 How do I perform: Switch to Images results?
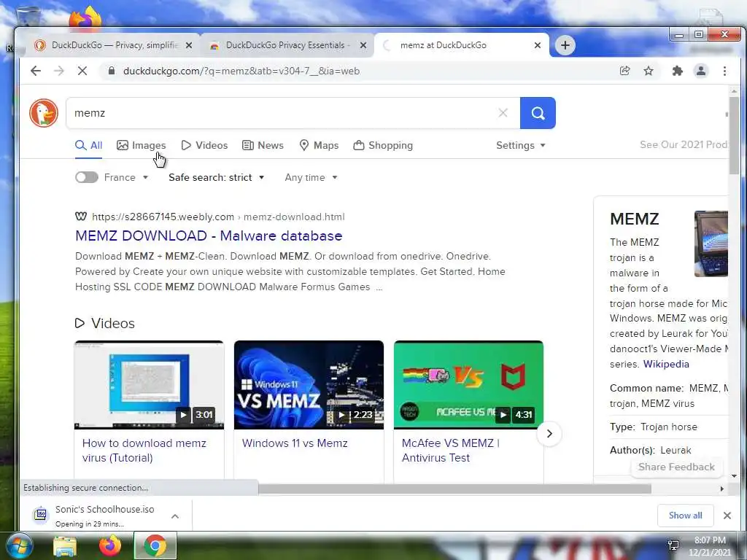coord(142,145)
